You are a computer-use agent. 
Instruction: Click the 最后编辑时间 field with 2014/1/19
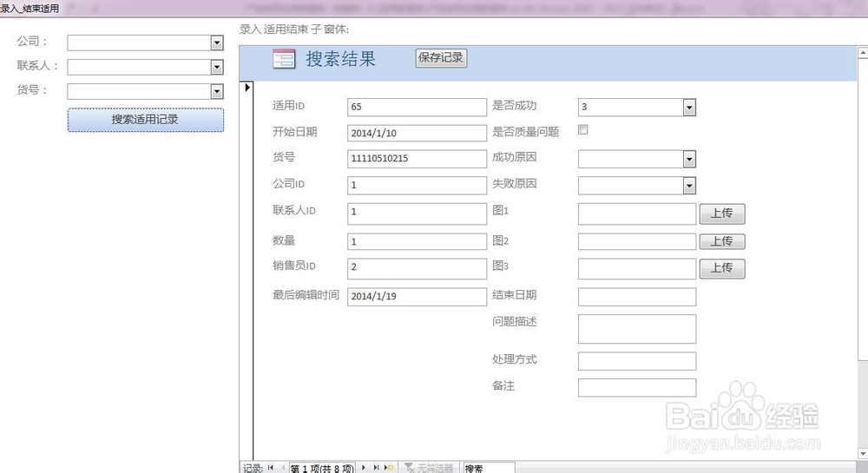click(417, 297)
